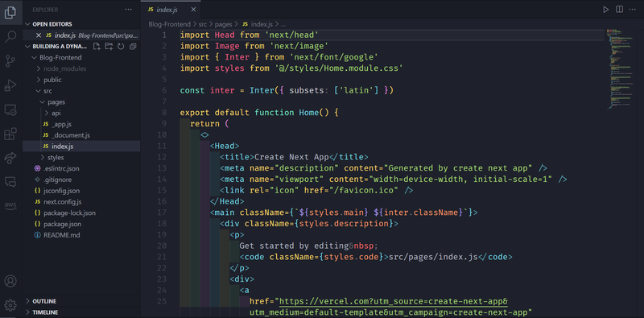This screenshot has height=318, width=644.
Task: Close the index.js editor tab
Action: coord(193,10)
